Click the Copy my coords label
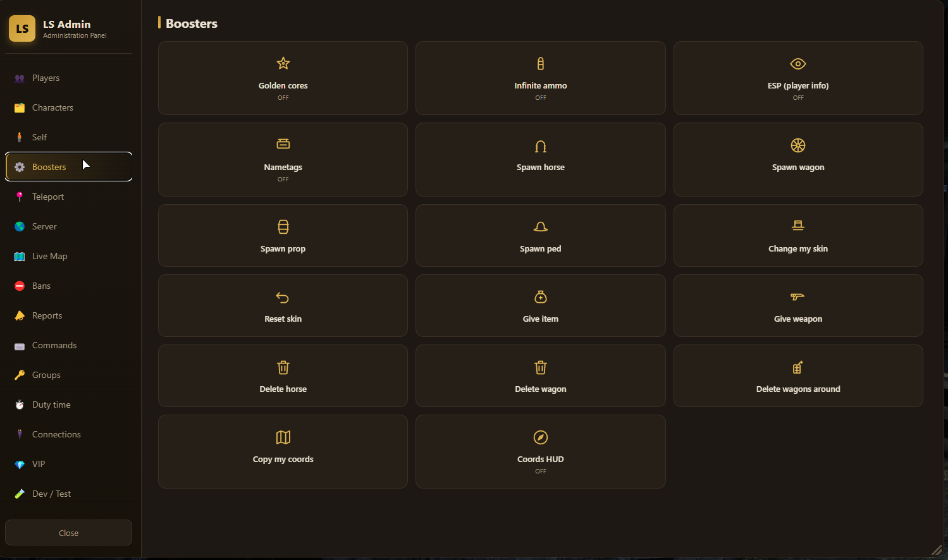This screenshot has width=948, height=560. [283, 460]
